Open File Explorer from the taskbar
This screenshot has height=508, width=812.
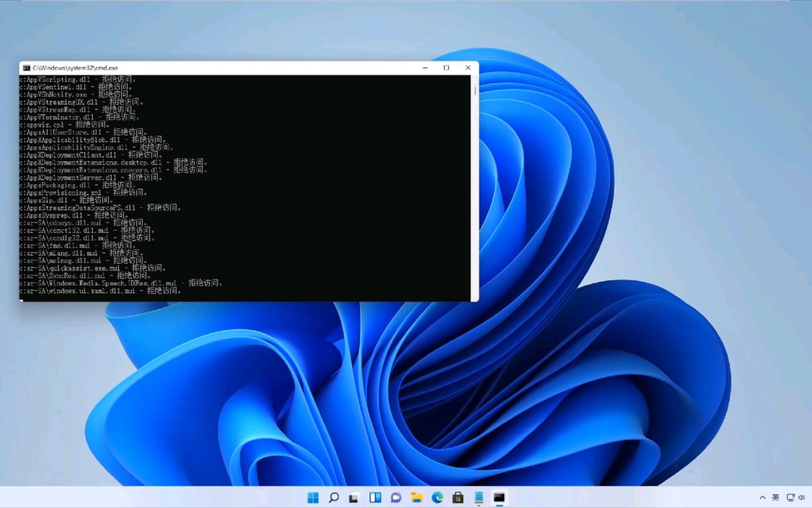click(417, 497)
